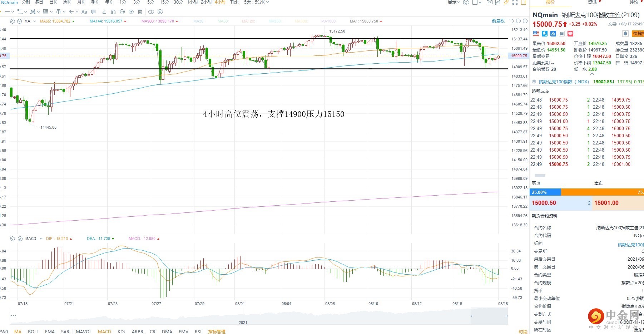This screenshot has height=334, width=644.
Task: Zoom in the chart with plus icon
Action: click(525, 21)
